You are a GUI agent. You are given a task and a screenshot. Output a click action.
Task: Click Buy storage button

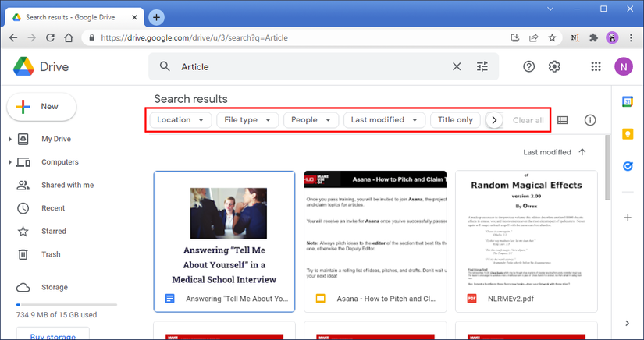(52, 334)
